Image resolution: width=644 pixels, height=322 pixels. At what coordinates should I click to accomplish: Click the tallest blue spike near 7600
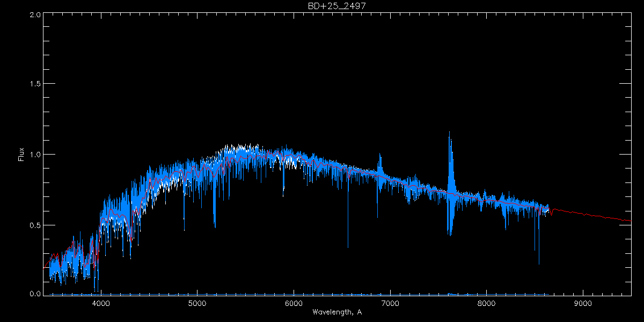pyautogui.click(x=449, y=133)
